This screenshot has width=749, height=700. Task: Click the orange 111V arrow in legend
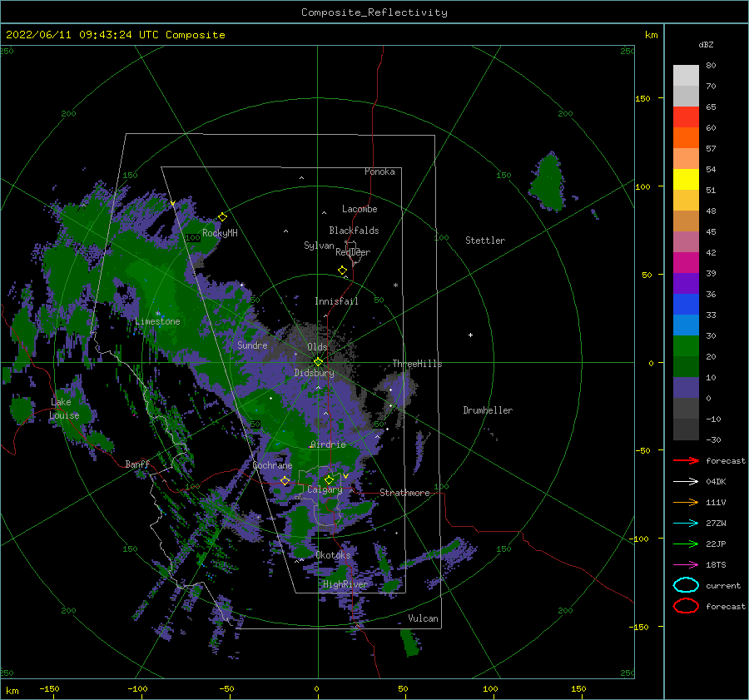point(686,502)
